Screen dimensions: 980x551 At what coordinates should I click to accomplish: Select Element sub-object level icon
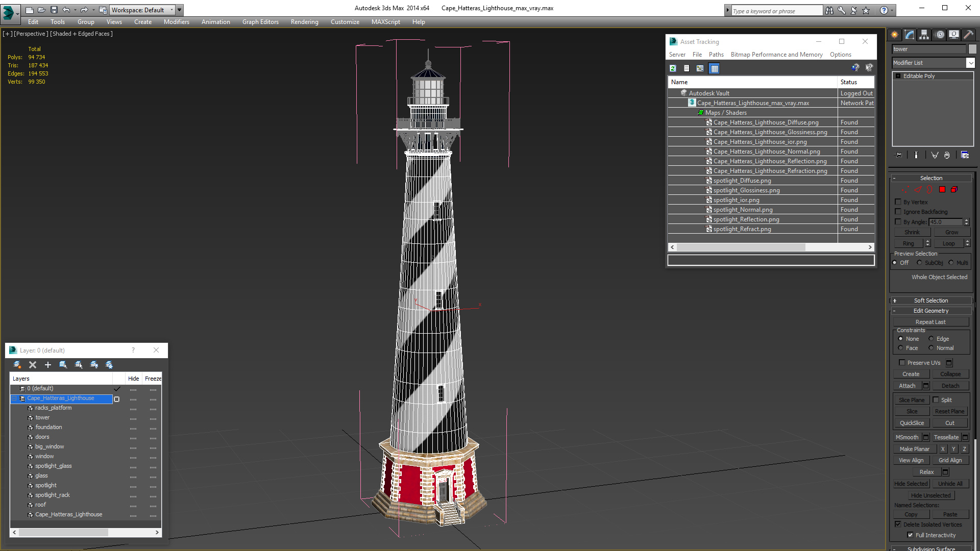[x=954, y=190]
